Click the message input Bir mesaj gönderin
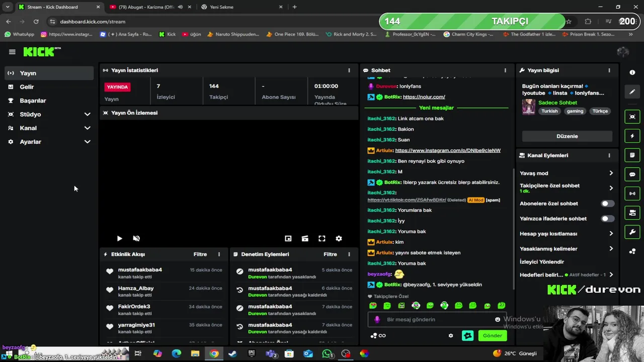The width and height of the screenshot is (644, 362). (438, 320)
